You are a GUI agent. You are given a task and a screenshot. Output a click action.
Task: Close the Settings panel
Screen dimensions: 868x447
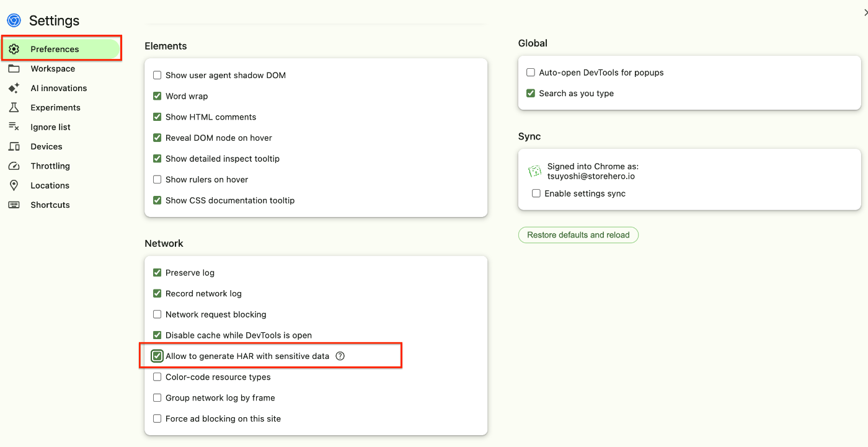[x=866, y=12]
